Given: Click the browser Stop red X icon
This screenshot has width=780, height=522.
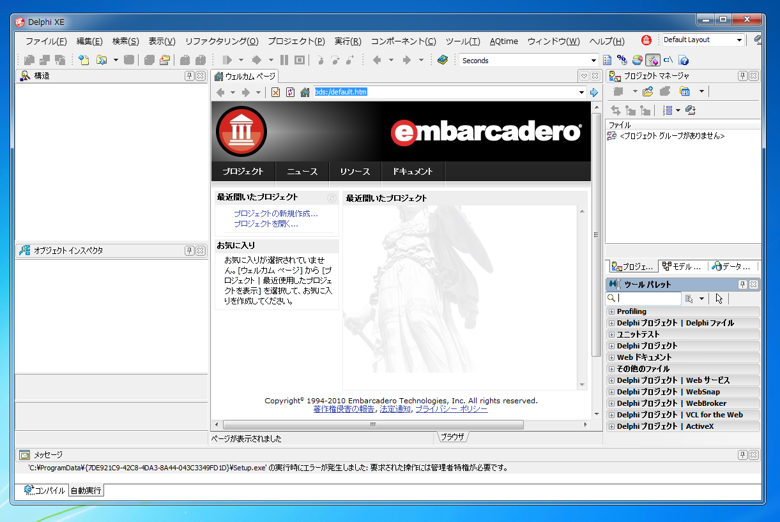Looking at the screenshot, I should click(275, 92).
